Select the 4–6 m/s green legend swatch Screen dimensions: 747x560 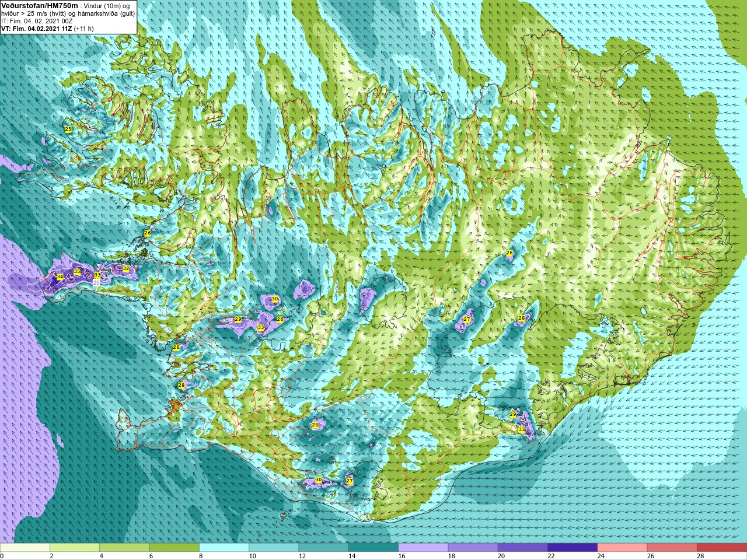tap(124, 548)
